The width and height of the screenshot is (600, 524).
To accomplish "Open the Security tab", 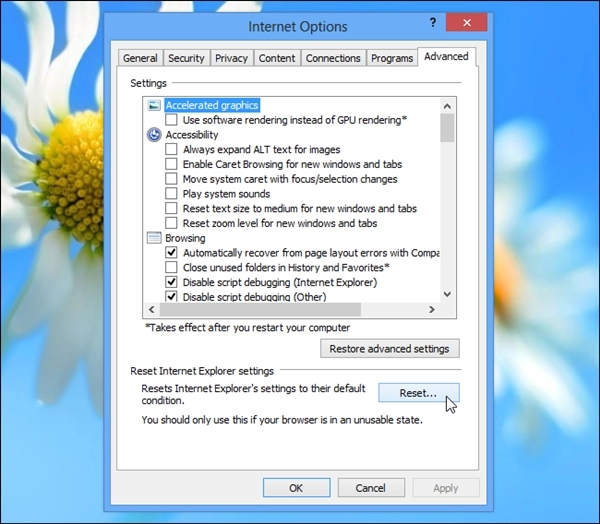I will click(186, 58).
